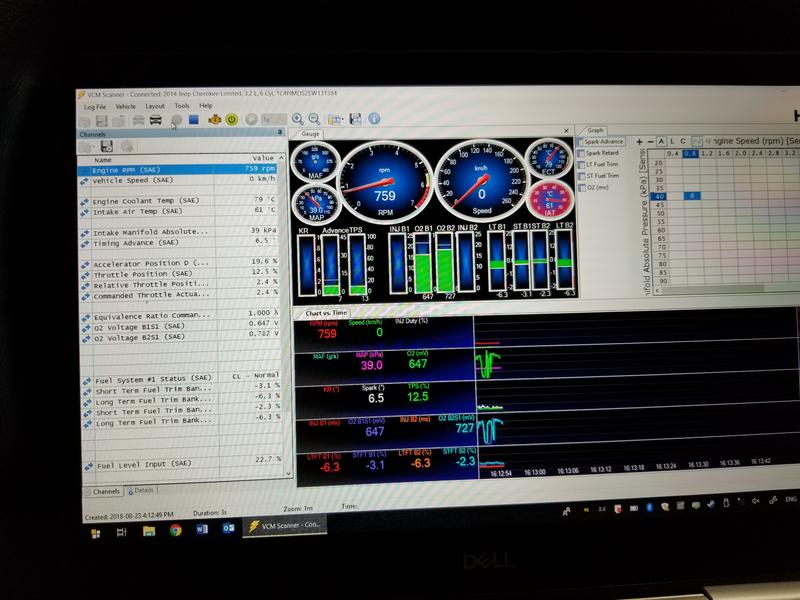Select the Channels bottom tab
This screenshot has height=600, width=800.
106,491
